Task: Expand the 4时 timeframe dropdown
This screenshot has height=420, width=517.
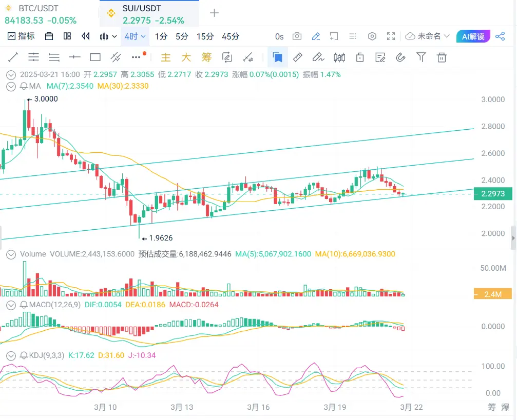Action: 135,36
